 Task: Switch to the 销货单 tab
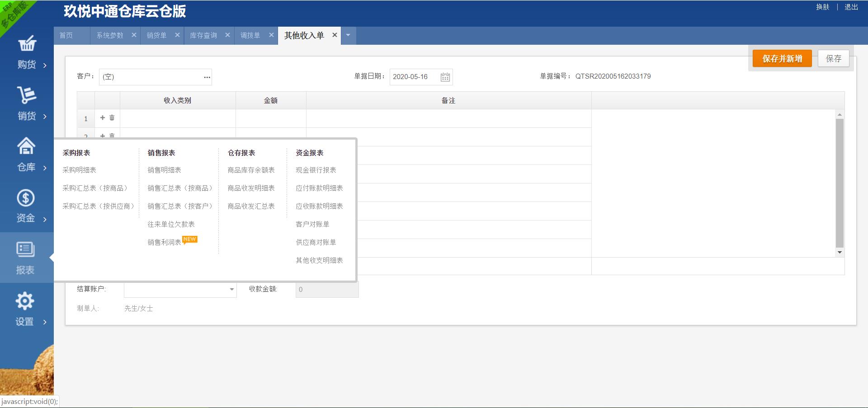156,35
